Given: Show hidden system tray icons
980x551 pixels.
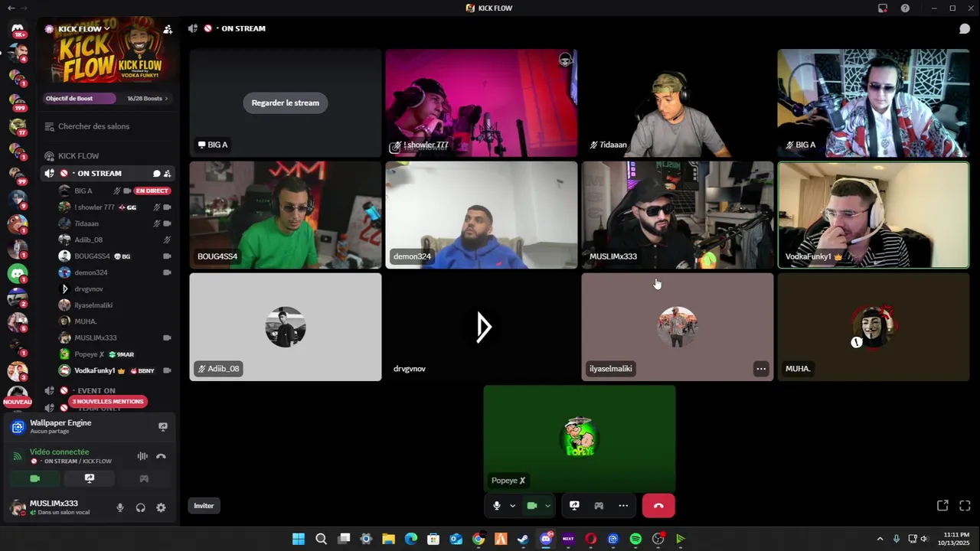Looking at the screenshot, I should 880,539.
